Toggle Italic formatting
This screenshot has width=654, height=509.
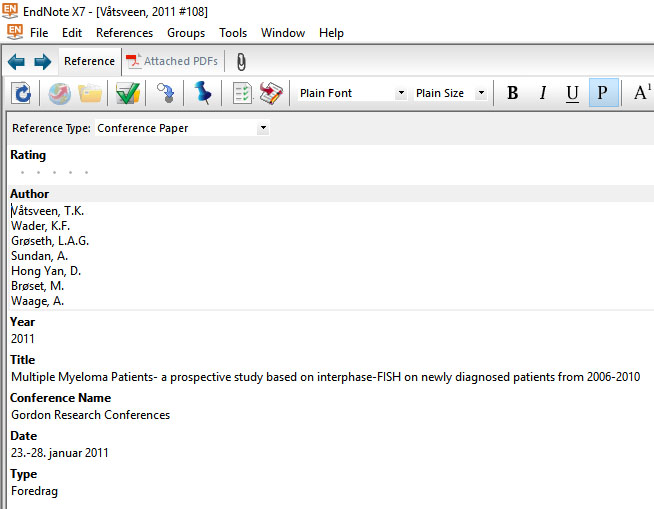[542, 93]
